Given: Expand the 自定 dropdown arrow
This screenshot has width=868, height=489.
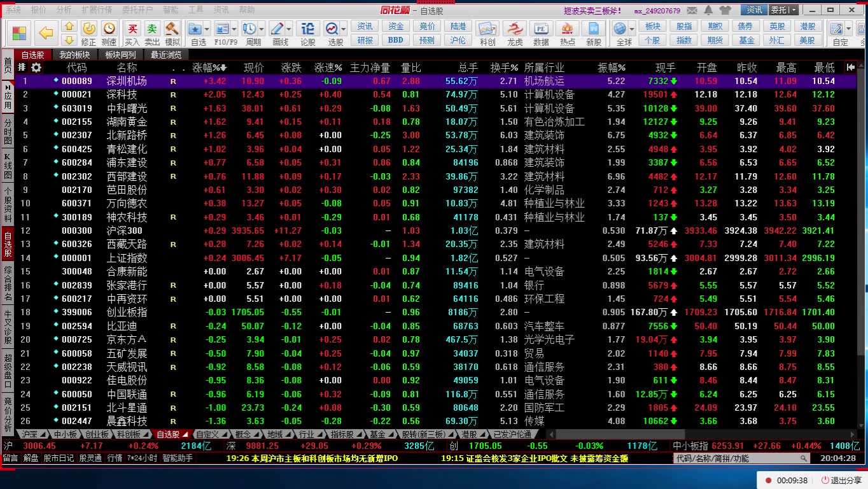Looking at the screenshot, I should [849, 29].
